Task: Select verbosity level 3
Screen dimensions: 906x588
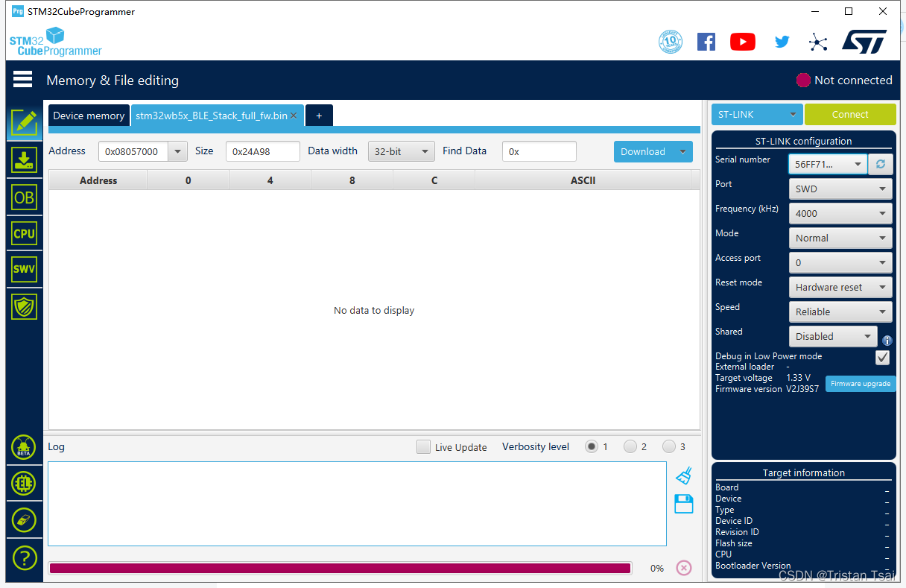Action: point(669,446)
